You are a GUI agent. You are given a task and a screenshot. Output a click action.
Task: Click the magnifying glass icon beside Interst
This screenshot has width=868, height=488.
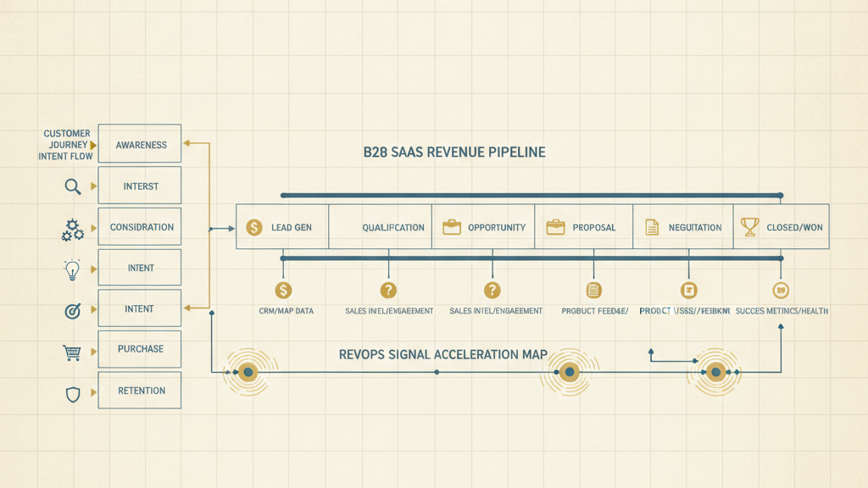73,186
